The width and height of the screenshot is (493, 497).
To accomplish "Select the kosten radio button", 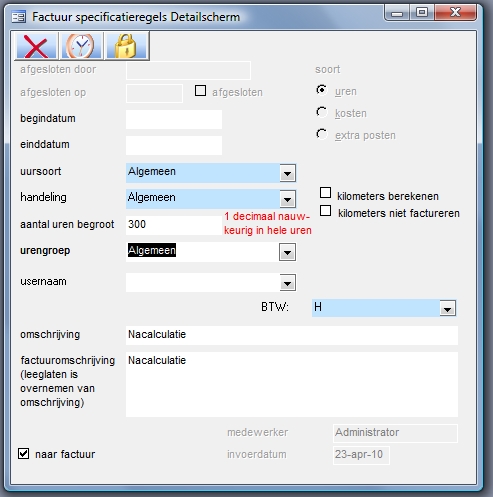I will pos(322,112).
